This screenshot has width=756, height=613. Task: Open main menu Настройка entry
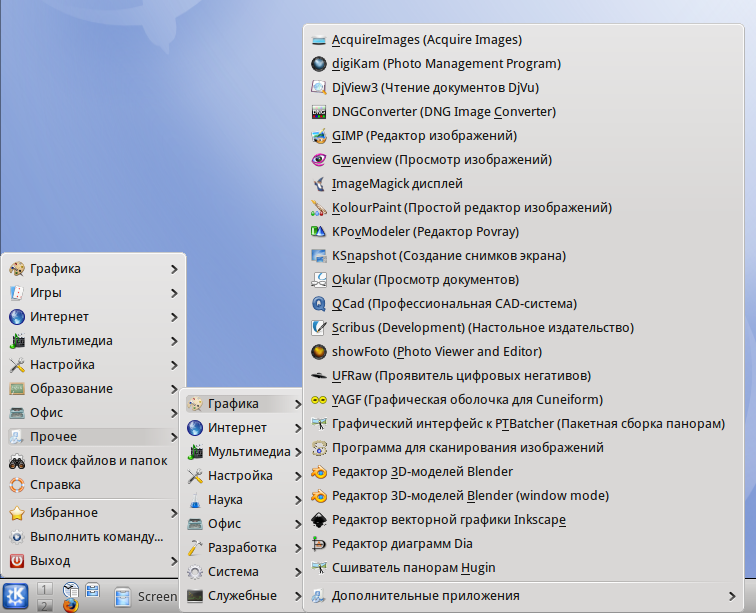pyautogui.click(x=94, y=365)
